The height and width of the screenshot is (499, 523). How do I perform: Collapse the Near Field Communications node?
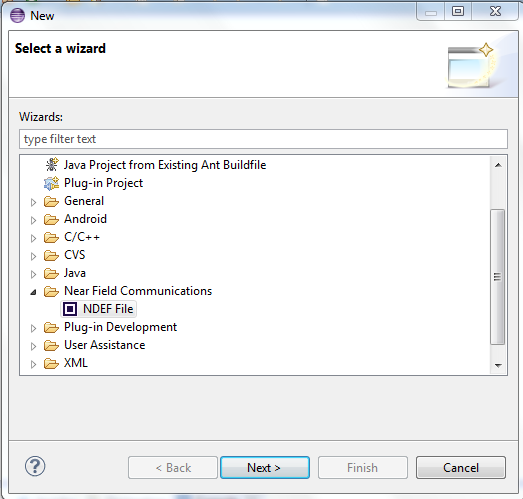pyautogui.click(x=33, y=292)
